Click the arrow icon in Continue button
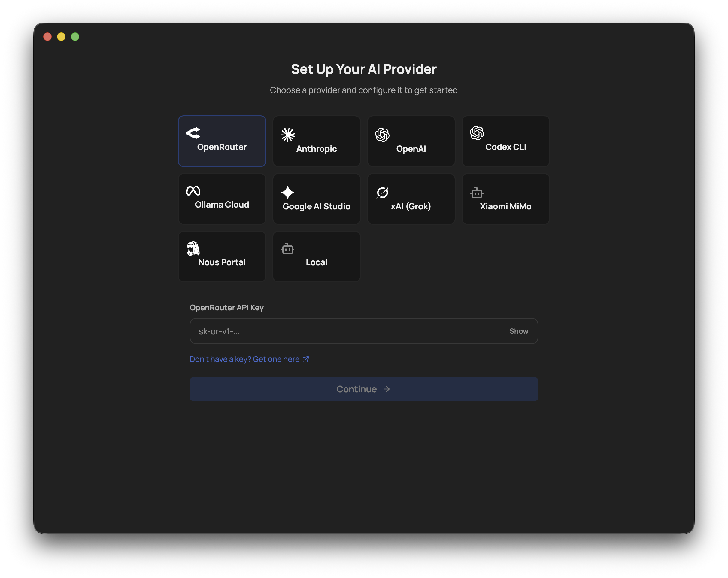This screenshot has width=728, height=578. (387, 389)
